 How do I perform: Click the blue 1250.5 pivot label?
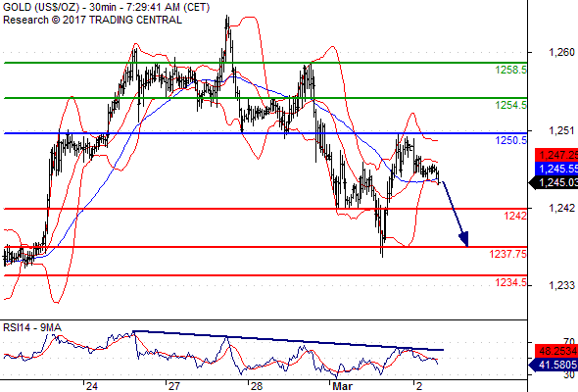511,140
